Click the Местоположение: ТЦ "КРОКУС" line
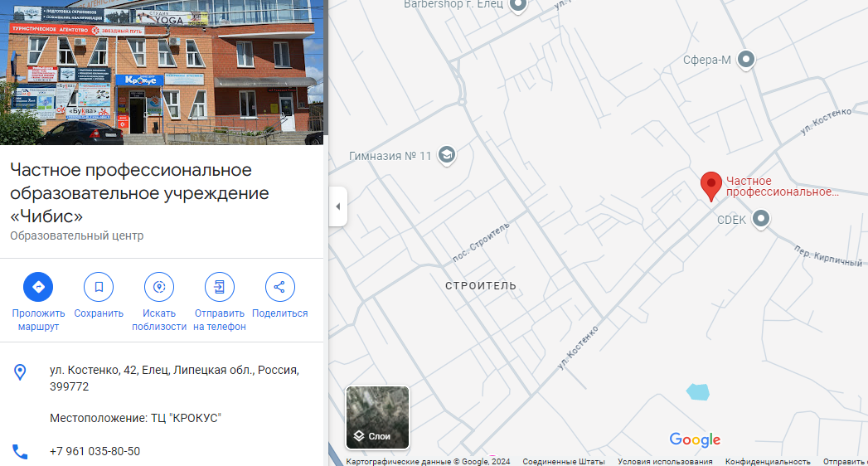 [x=136, y=418]
